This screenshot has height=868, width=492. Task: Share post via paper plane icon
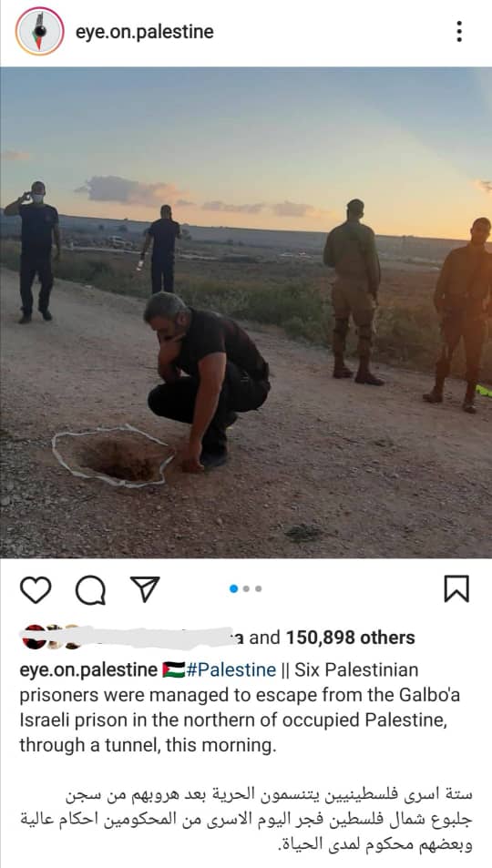click(145, 589)
